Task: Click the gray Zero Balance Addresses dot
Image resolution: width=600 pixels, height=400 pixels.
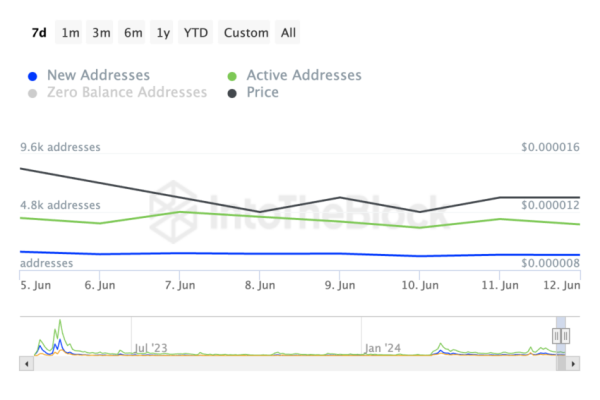Action: coord(33,93)
